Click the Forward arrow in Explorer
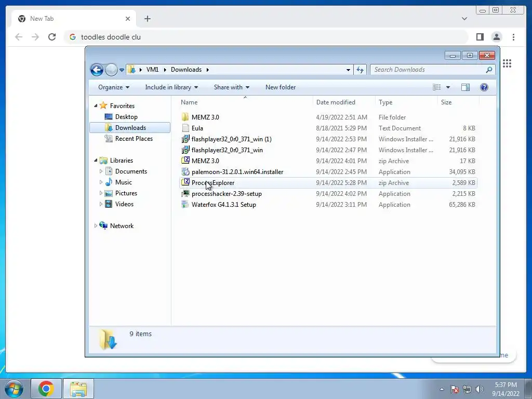This screenshot has height=399, width=532. [x=111, y=70]
